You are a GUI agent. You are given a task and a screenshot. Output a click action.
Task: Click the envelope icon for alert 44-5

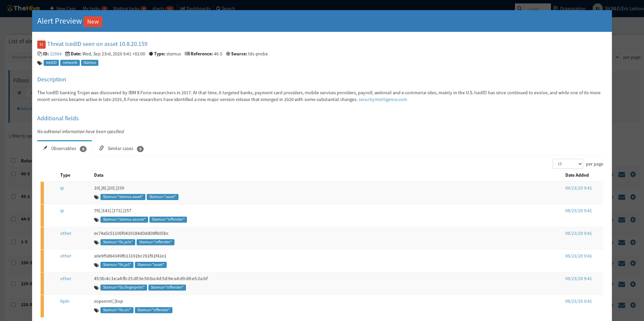tap(621, 220)
